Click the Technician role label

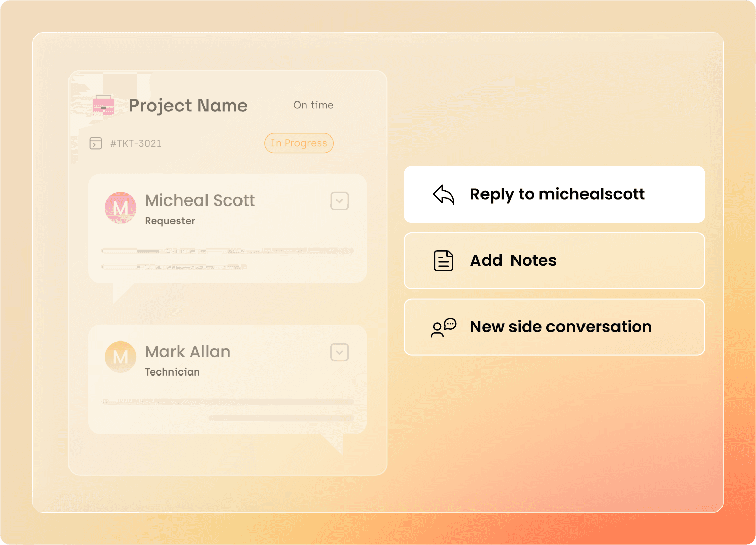click(172, 372)
